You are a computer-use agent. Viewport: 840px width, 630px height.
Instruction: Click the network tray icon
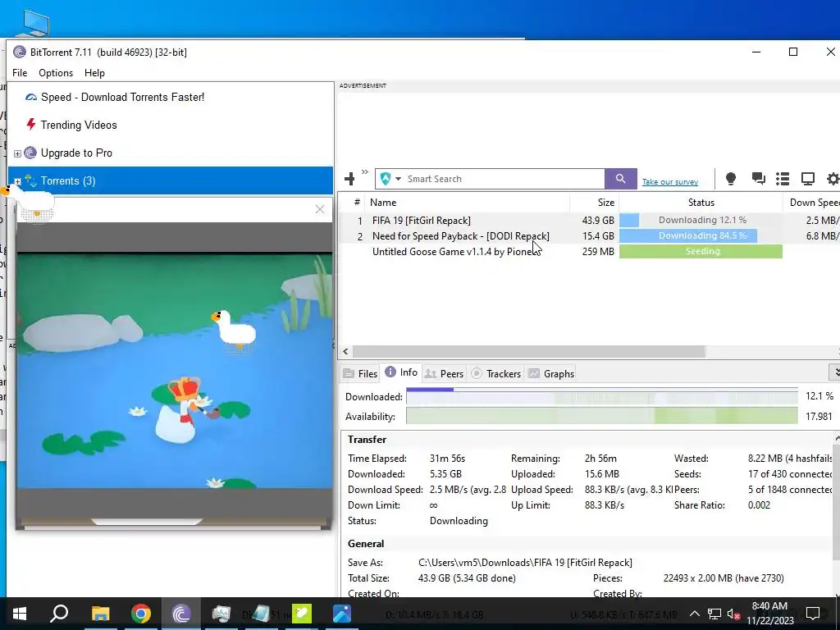pos(714,614)
